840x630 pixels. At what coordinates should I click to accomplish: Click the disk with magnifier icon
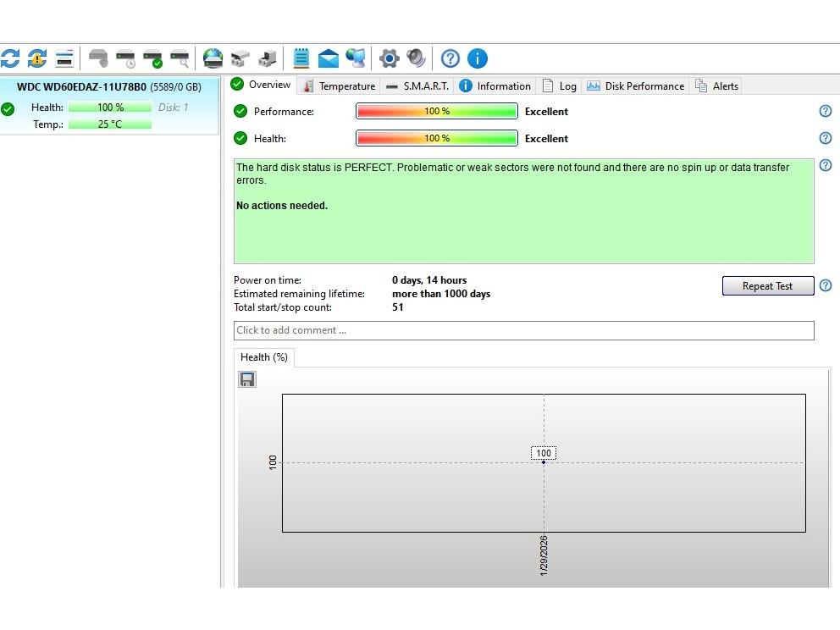click(x=180, y=58)
